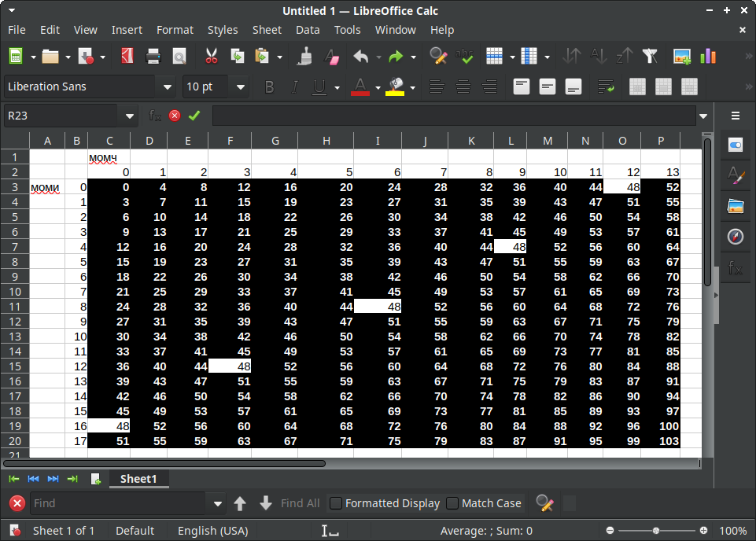The width and height of the screenshot is (756, 541).
Task: Click the Copy icon
Action: [x=238, y=57]
